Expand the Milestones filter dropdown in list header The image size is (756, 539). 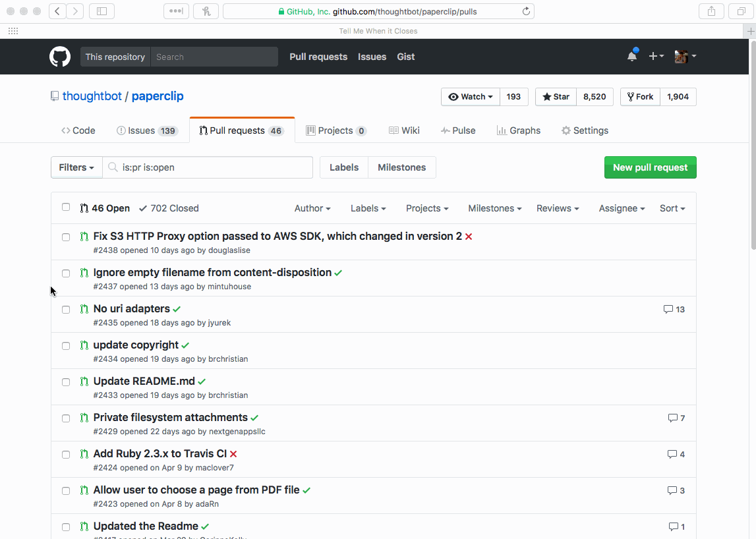[495, 208]
